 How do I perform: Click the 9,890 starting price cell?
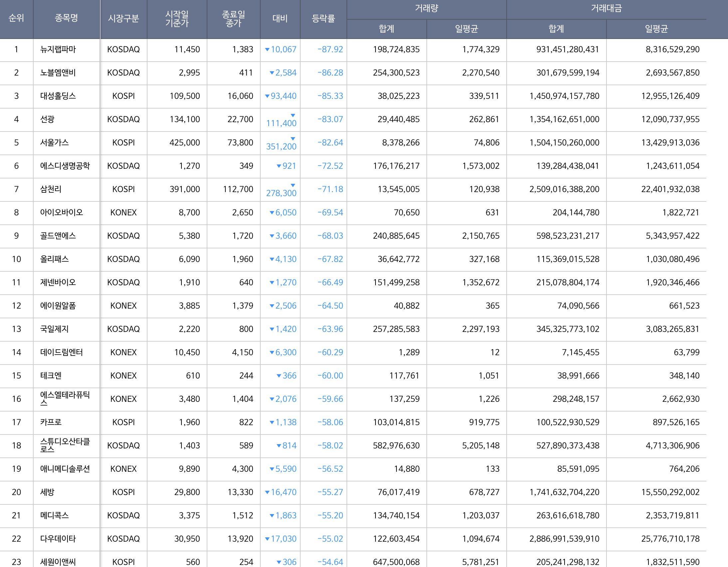[189, 469]
